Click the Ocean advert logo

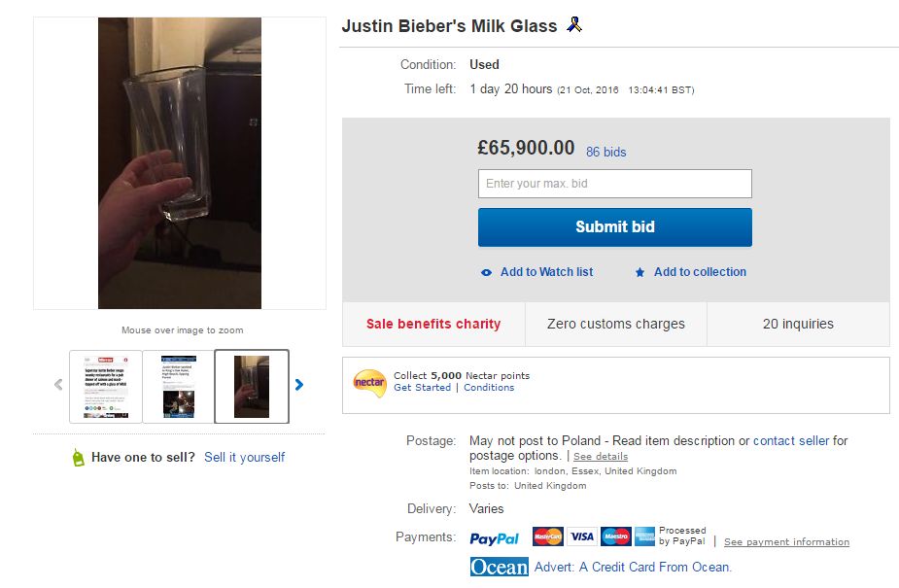[x=499, y=567]
